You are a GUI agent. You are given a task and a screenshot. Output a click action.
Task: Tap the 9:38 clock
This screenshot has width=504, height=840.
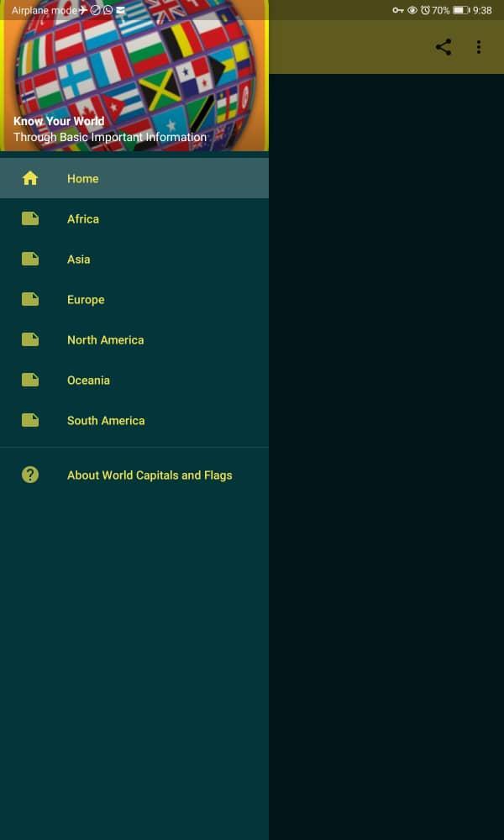point(482,10)
